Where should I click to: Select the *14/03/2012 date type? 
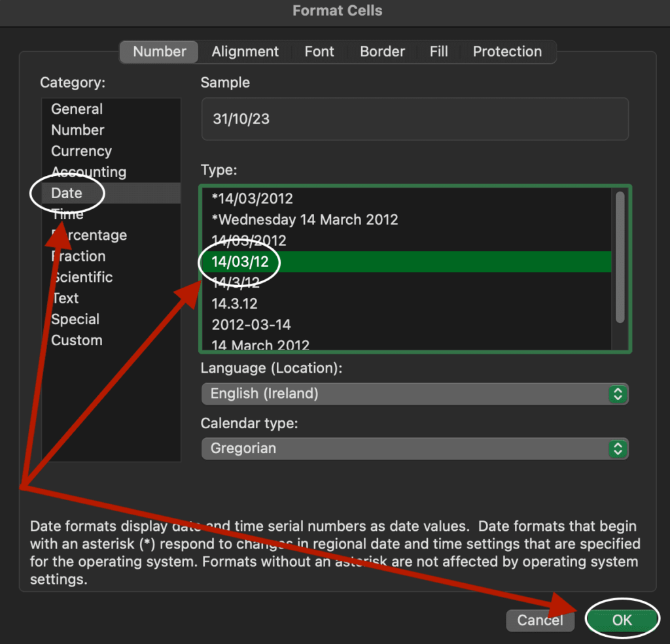coord(253,199)
